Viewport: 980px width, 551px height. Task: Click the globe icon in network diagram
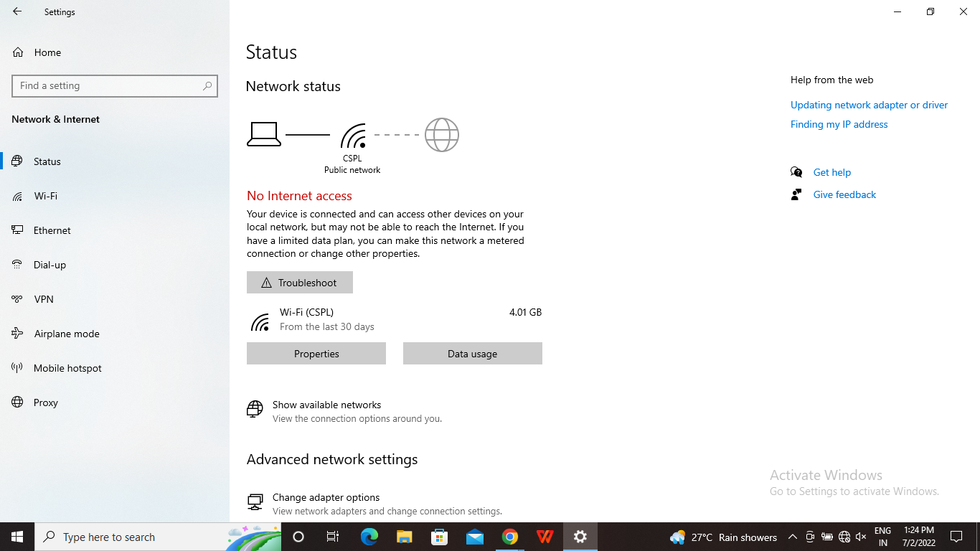point(442,135)
